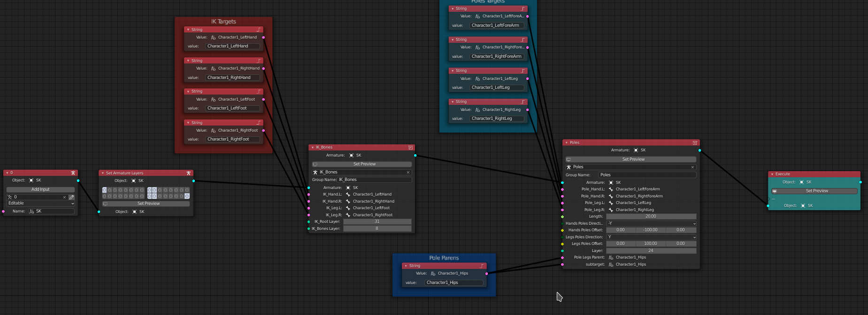The image size is (868, 315).
Task: Click header icon of Character1_RightForeArm String node
Action: (523, 39)
